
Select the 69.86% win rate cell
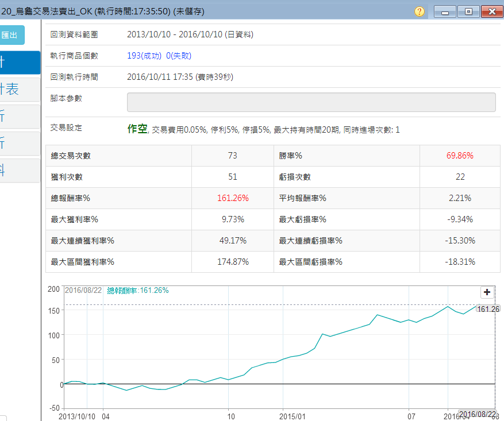click(460, 156)
